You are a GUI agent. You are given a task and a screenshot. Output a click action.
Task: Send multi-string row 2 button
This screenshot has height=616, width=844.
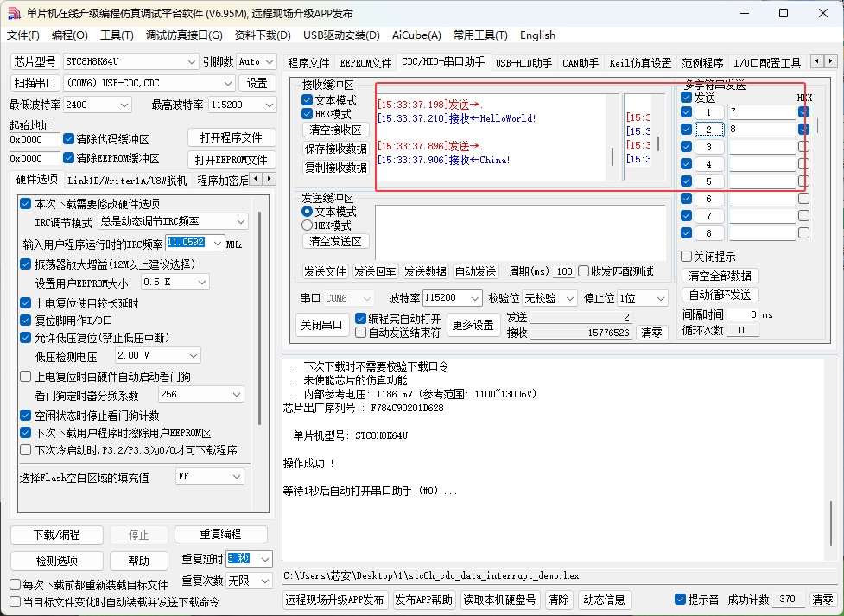coord(709,130)
